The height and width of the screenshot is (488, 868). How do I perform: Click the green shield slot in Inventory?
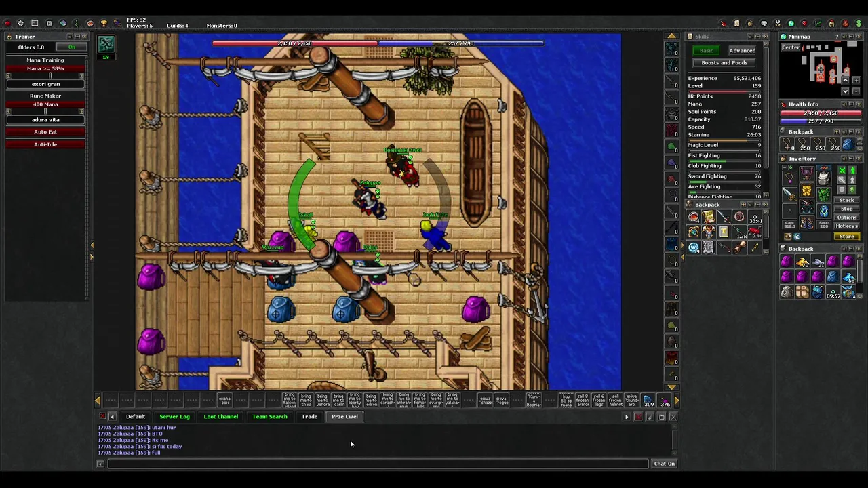[824, 195]
